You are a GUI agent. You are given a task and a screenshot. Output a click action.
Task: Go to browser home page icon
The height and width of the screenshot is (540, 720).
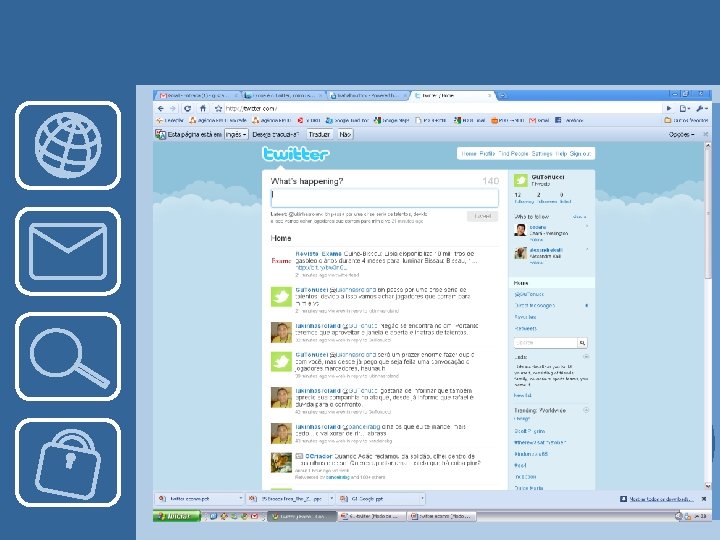[202, 108]
